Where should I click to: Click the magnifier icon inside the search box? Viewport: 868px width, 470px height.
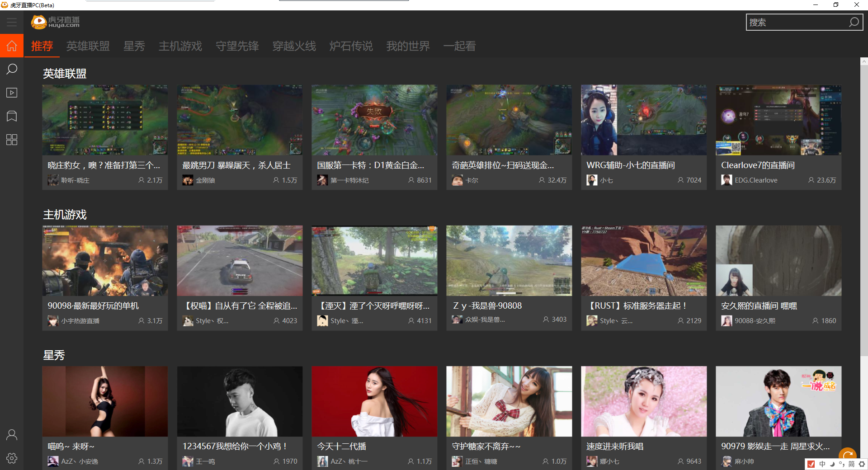point(854,22)
